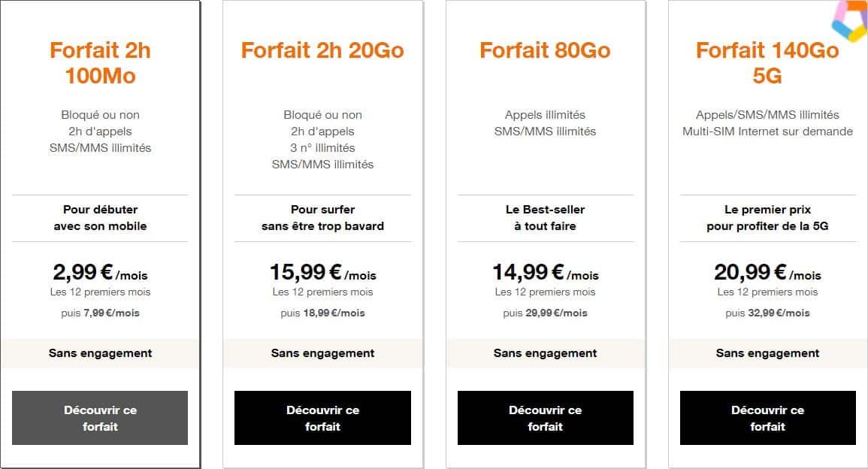
Task: Select the Forfait 2h 100Mo title
Action: point(100,63)
